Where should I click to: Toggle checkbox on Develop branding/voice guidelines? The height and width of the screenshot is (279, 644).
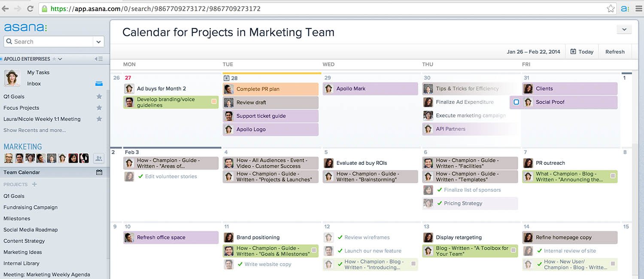214,102
